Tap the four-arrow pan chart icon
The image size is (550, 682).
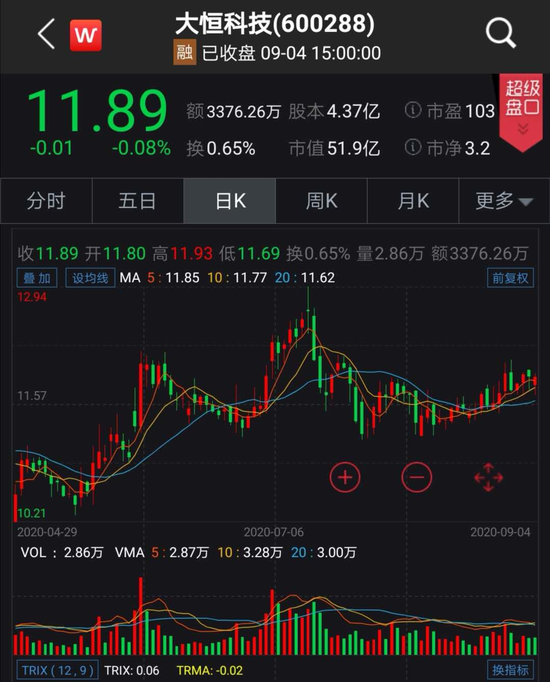point(488,477)
